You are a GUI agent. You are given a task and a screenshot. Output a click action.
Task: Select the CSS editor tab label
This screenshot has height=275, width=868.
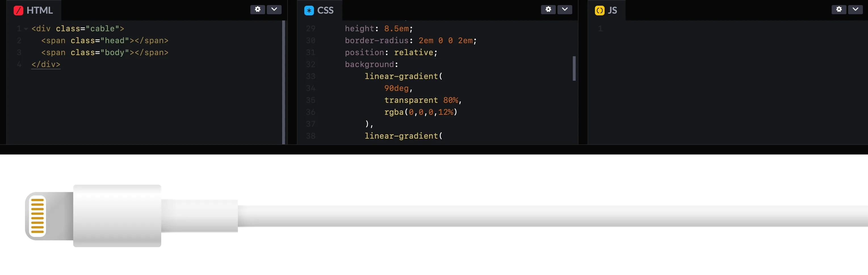(325, 11)
